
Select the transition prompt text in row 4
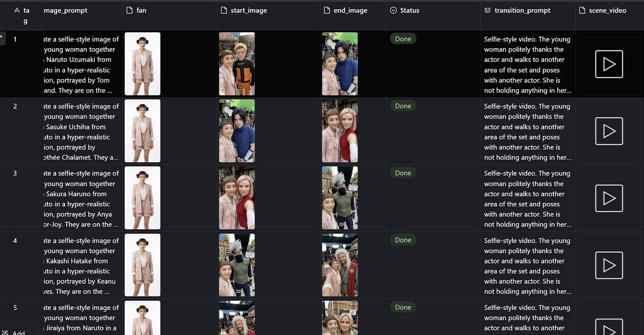(527, 266)
